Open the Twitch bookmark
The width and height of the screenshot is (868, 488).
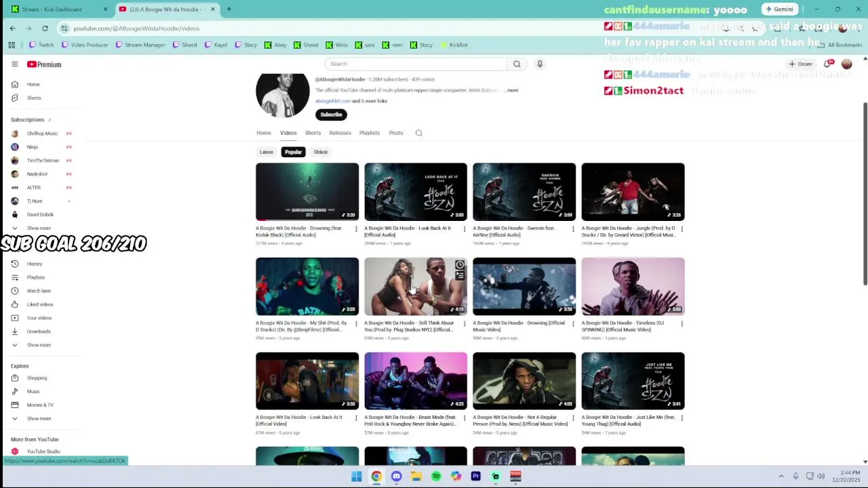tap(41, 45)
